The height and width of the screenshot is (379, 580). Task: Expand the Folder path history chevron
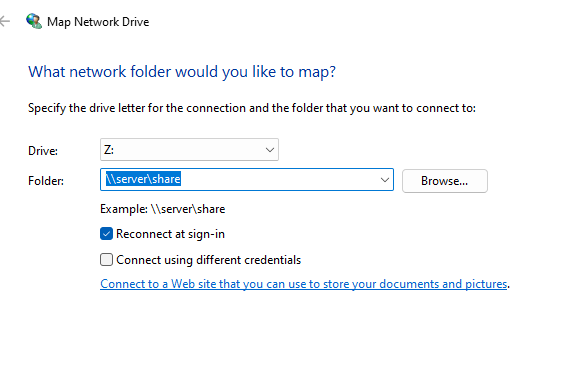385,180
